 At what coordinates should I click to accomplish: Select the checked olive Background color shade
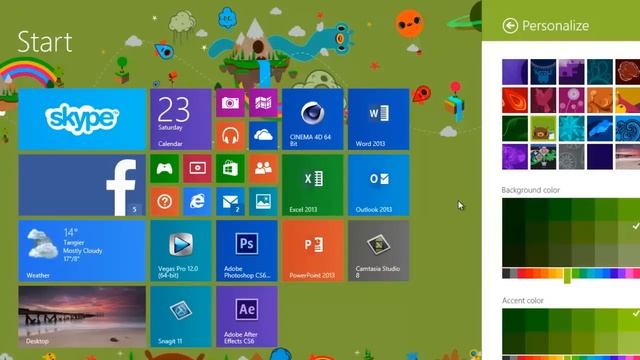tap(629, 232)
